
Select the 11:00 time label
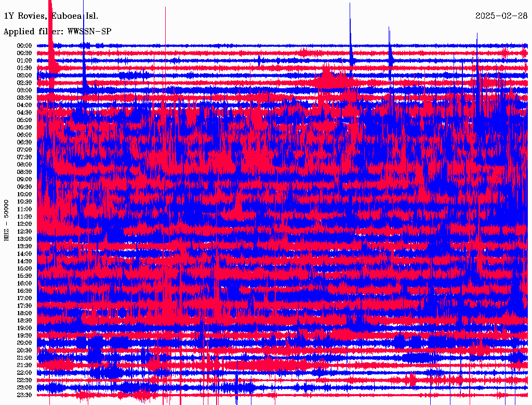click(x=24, y=209)
